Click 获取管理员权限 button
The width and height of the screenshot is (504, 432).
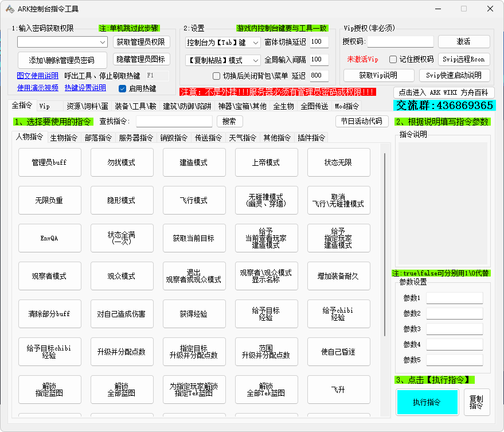141,42
